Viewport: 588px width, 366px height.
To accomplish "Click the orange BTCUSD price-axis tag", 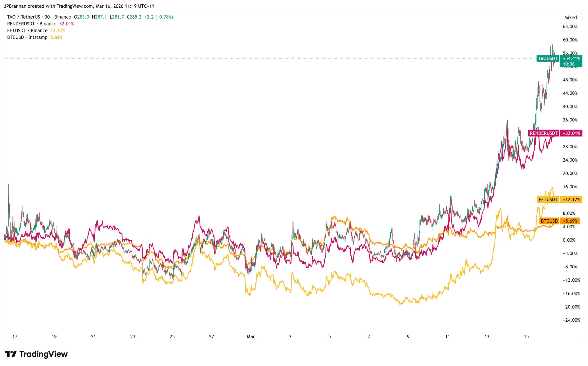I will [x=549, y=221].
